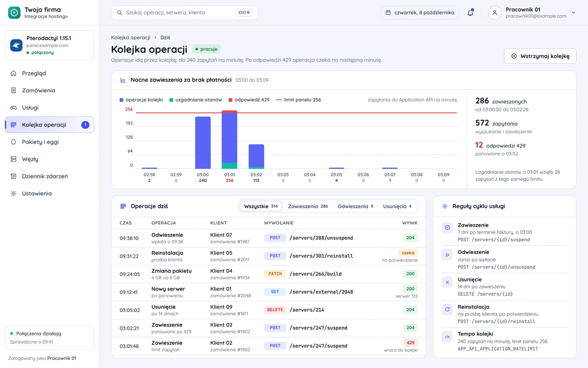Image resolution: width=588 pixels, height=368 pixels.
Task: Click the Kolejka operacji breadcrumb link
Action: pyautogui.click(x=130, y=38)
